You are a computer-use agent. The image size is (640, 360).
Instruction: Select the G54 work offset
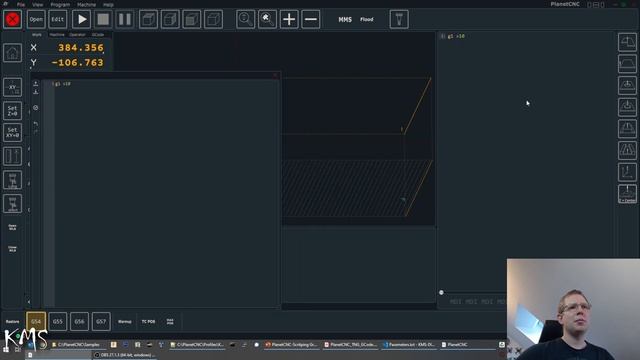[x=36, y=322]
